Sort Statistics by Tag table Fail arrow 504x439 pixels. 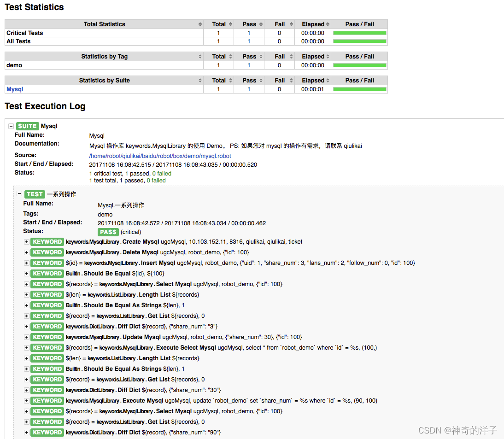pyautogui.click(x=291, y=57)
